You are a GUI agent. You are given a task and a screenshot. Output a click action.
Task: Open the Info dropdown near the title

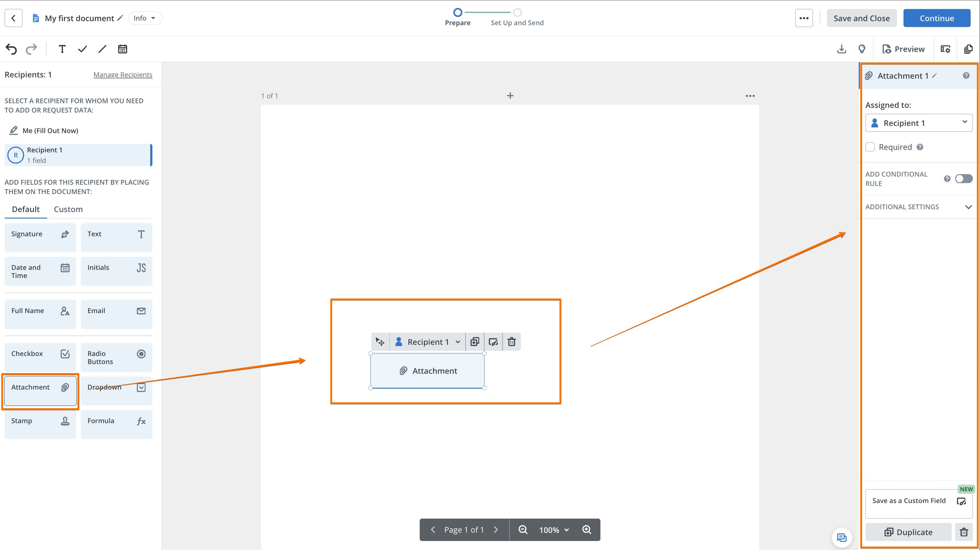tap(145, 18)
